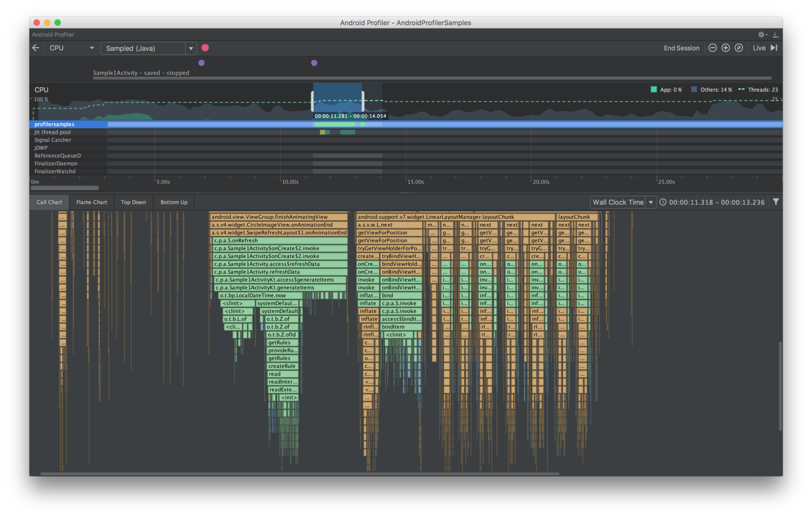Viewport: 812px width, 518px height.
Task: Click the red recording indicator button
Action: [x=205, y=48]
